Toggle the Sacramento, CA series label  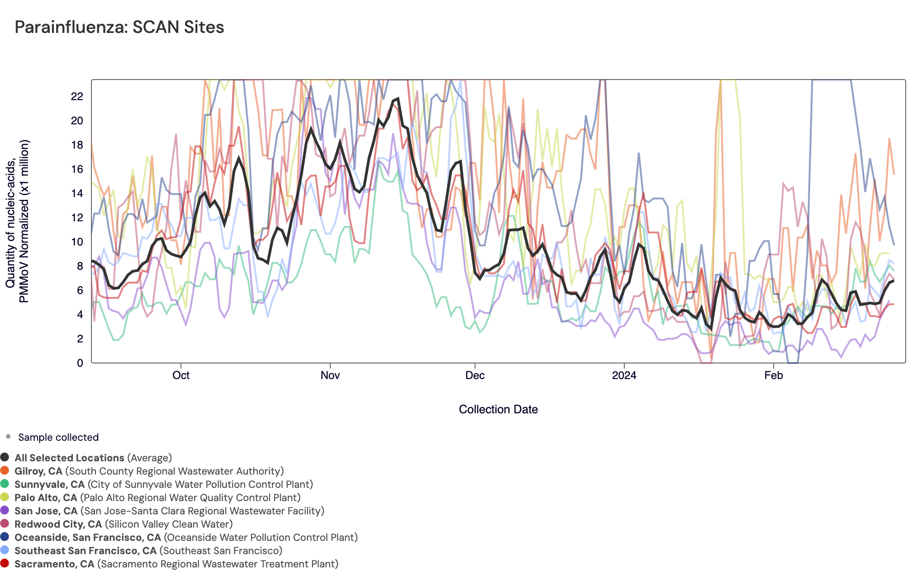(x=54, y=564)
